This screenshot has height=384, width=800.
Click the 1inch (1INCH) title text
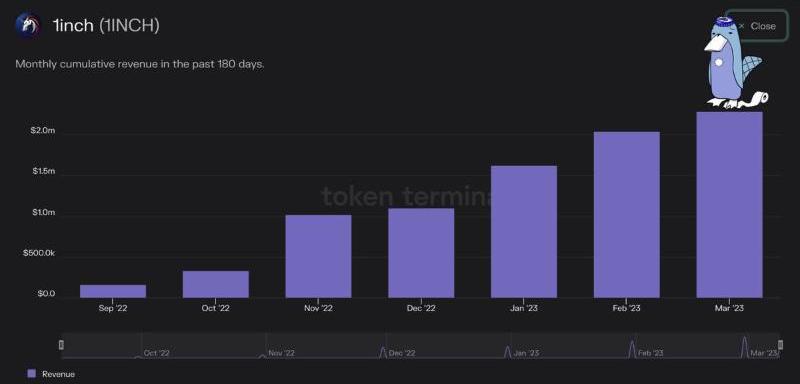[106, 25]
